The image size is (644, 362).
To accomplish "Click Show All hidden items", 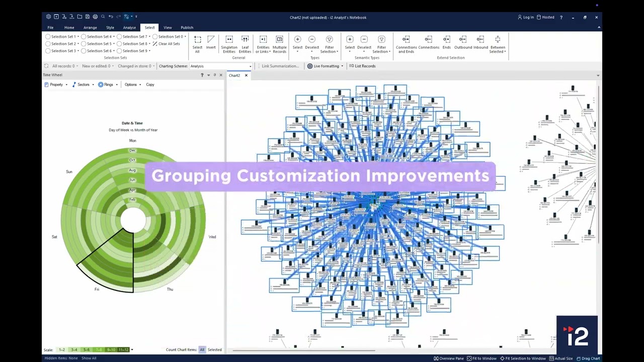I will tap(89, 358).
